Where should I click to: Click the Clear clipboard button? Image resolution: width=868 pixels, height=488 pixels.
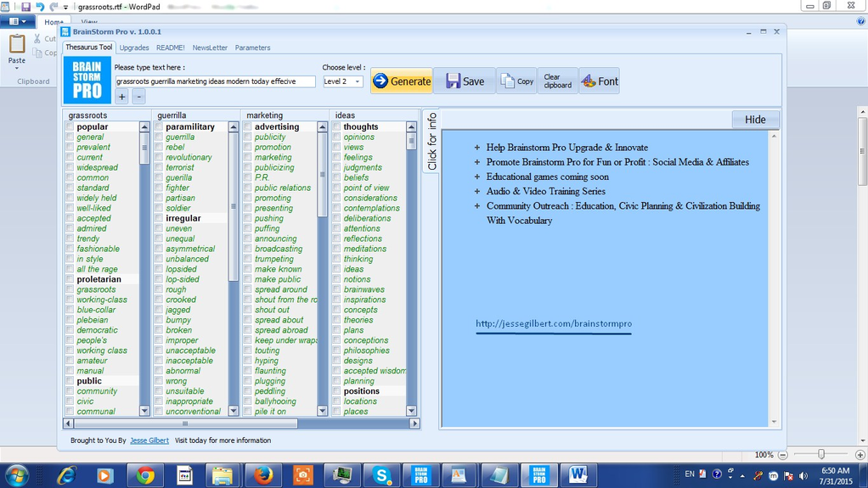tap(557, 81)
